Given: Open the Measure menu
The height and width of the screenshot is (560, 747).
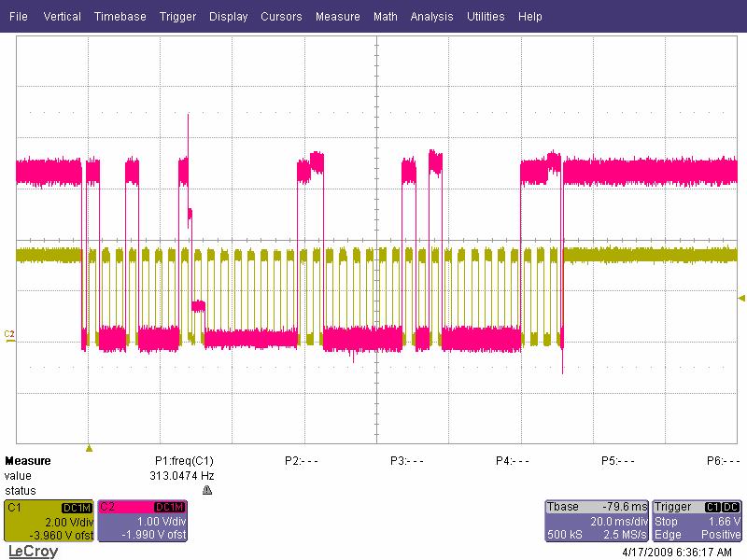Looking at the screenshot, I should (x=338, y=16).
